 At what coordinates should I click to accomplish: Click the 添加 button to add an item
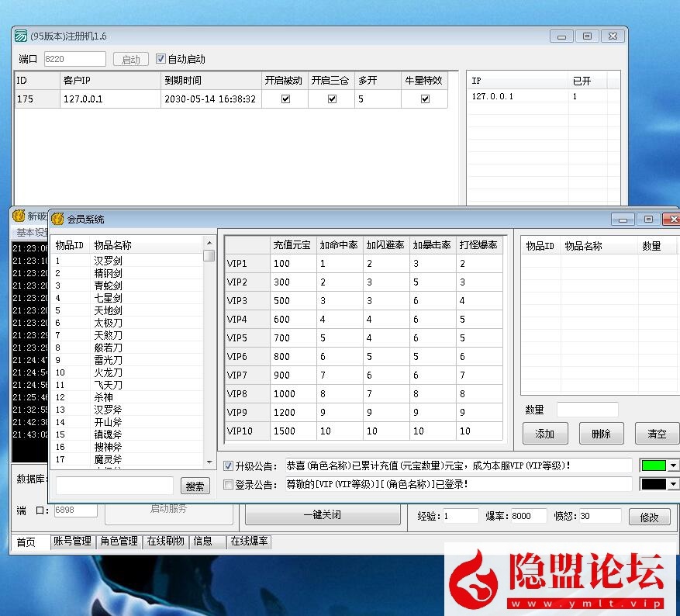click(545, 434)
